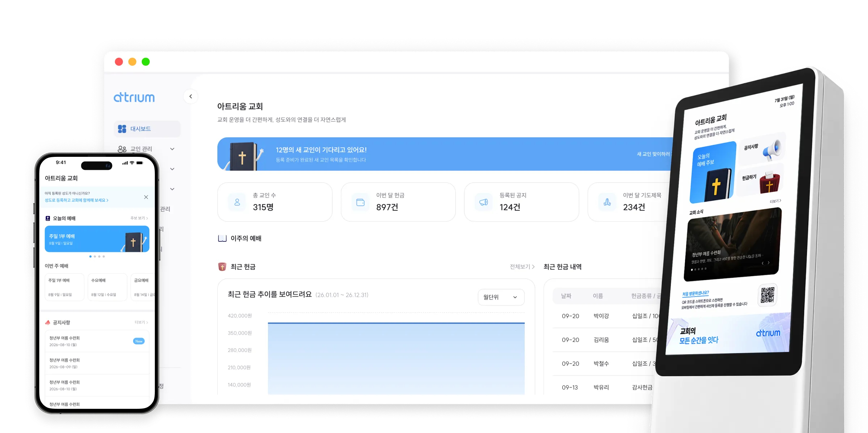Click the 이번 달 헌금 wallet icon
Screen dimensions: 868x433
361,202
